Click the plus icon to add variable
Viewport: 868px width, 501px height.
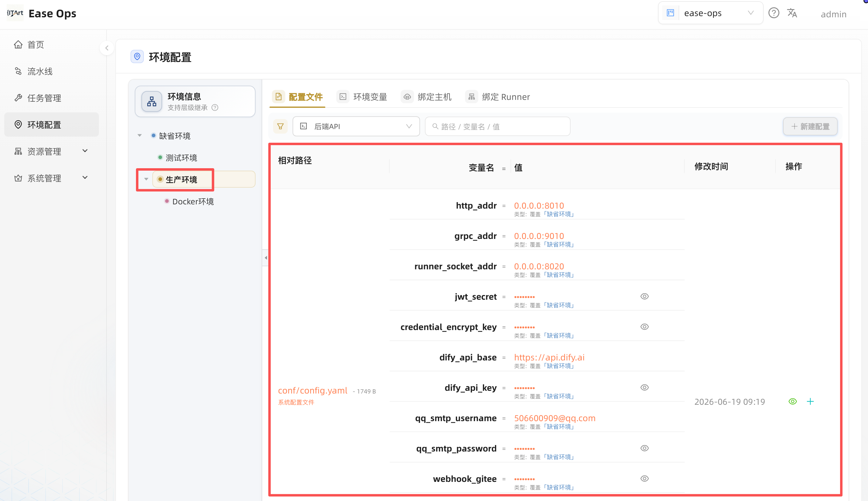pos(810,401)
